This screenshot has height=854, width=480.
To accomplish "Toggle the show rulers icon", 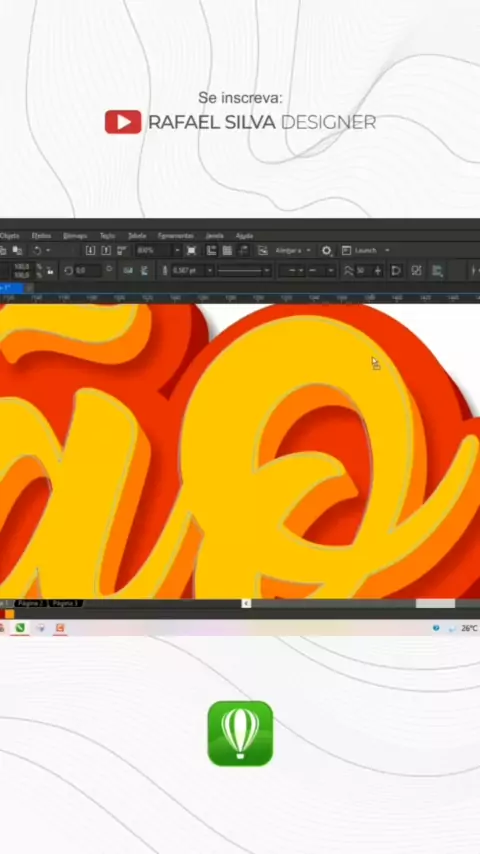I will (x=211, y=251).
